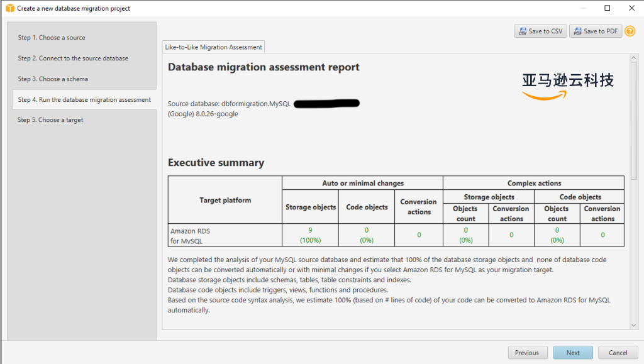The image size is (644, 364).
Task: Click the report scrollbar down arrow
Action: (x=633, y=324)
